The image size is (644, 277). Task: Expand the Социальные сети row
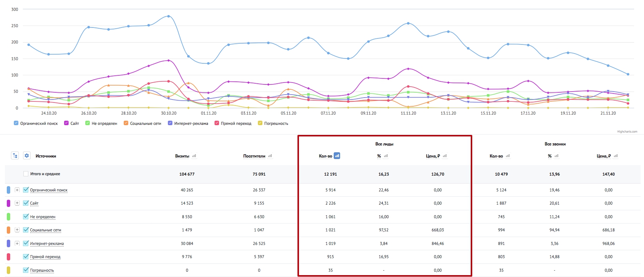tap(17, 230)
